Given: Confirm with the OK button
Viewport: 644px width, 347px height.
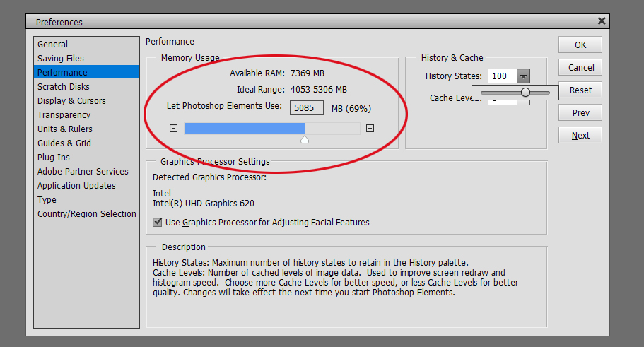Looking at the screenshot, I should tap(580, 45).
